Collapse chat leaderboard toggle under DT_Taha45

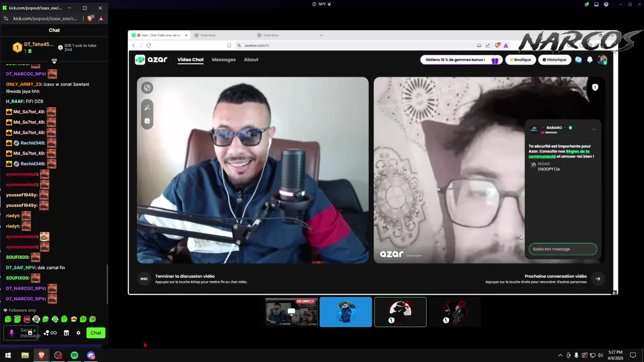54,61
